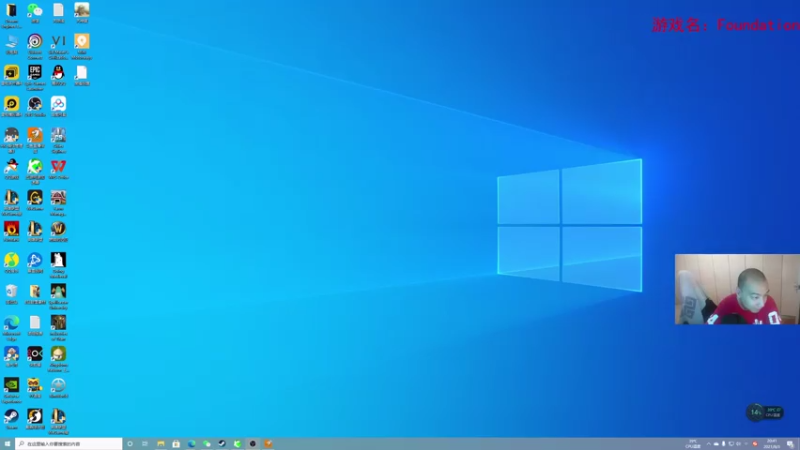Viewport: 800px width, 450px height.
Task: Open the Epic Games Launcher desktop shortcut
Action: [x=35, y=77]
